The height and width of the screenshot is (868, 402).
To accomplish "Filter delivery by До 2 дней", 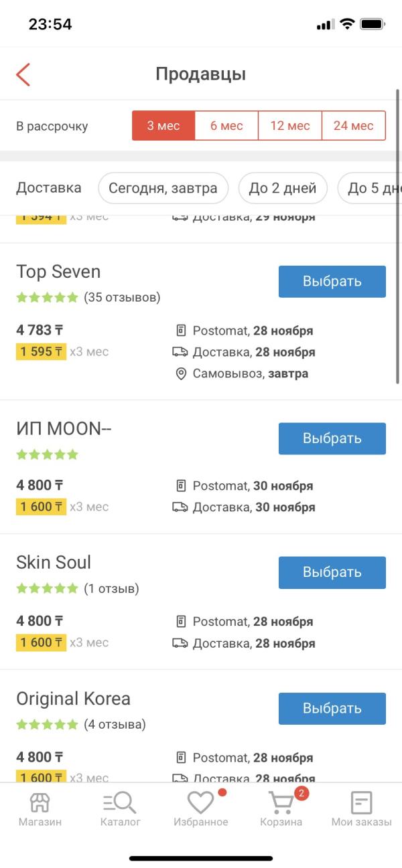I will tap(283, 188).
